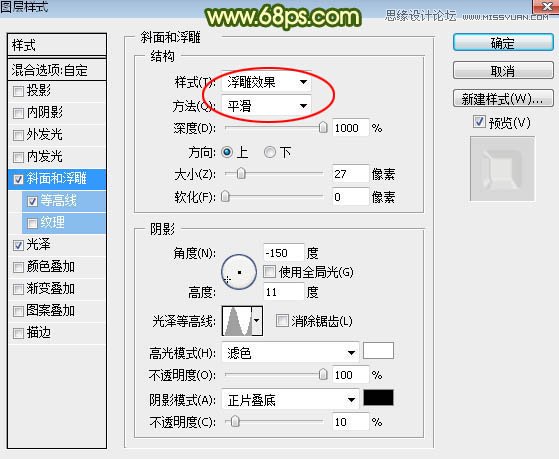
Task: Open the 方法 technique dropdown showing 平滑
Action: (x=266, y=106)
